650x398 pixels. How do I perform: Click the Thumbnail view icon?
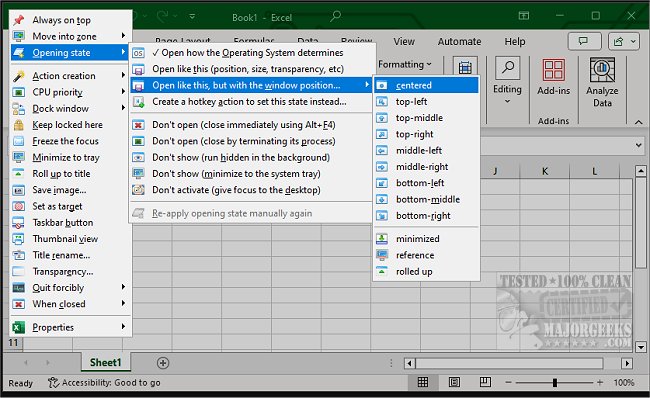tap(19, 239)
